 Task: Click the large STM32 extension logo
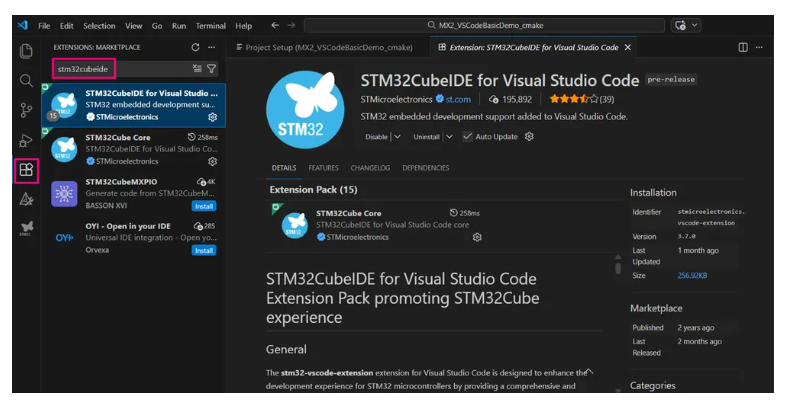[x=305, y=110]
